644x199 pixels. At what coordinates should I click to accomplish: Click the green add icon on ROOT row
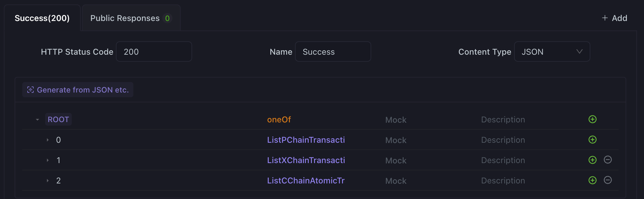(x=593, y=119)
